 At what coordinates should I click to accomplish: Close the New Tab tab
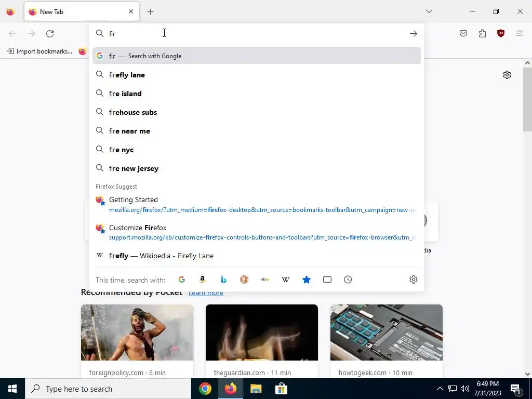[x=131, y=11]
